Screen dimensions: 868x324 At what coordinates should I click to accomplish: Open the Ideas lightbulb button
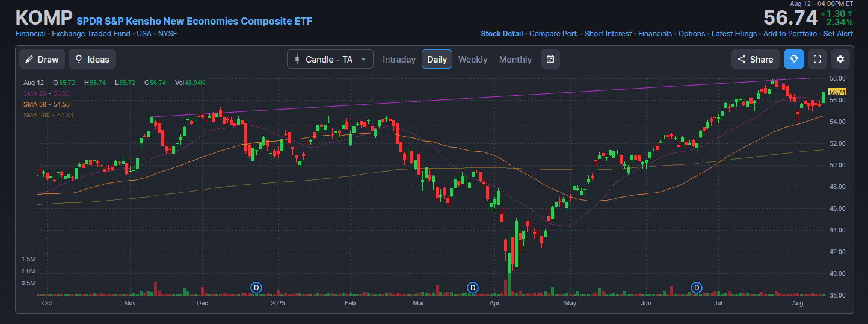click(92, 59)
